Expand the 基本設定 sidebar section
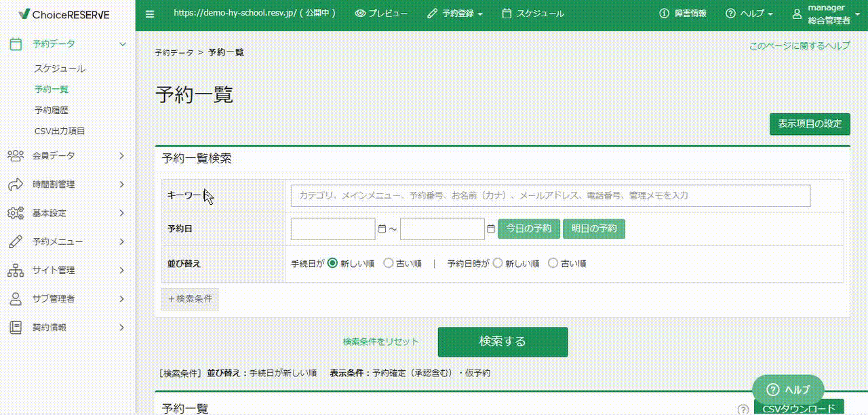The height and width of the screenshot is (415, 868). [122, 213]
